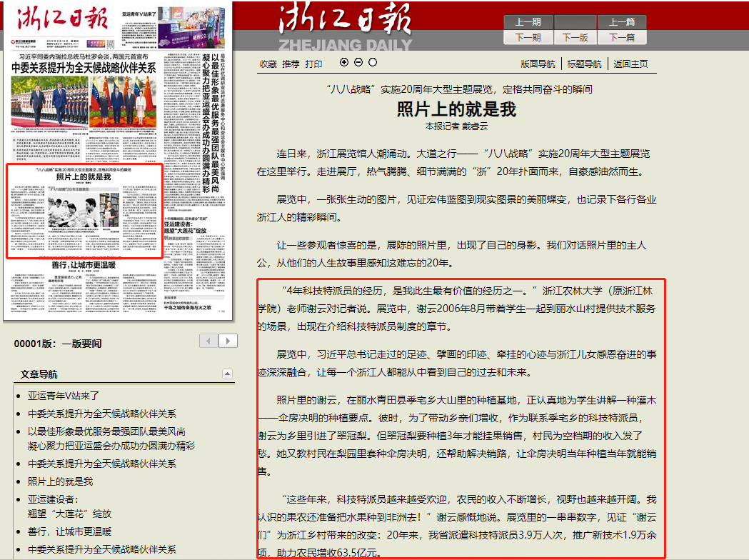
Task: Click 推荐 to recommend the article
Action: [x=291, y=64]
